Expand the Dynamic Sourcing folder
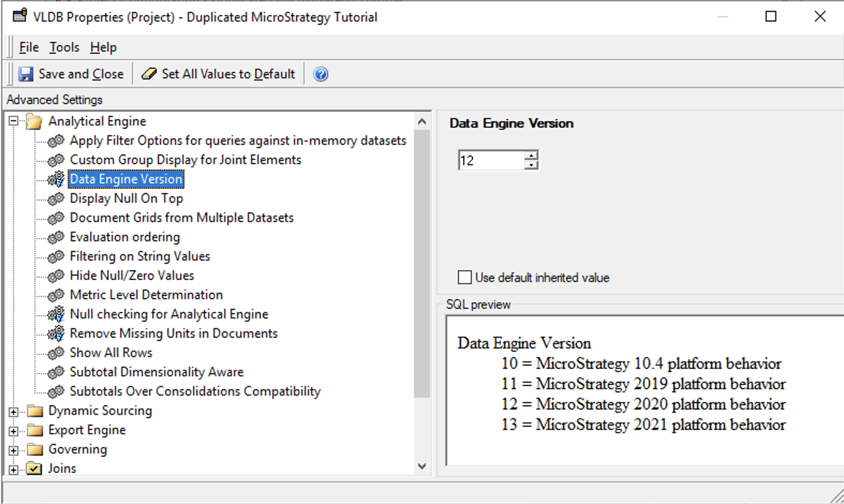Image resolution: width=844 pixels, height=504 pixels. pos(13,412)
